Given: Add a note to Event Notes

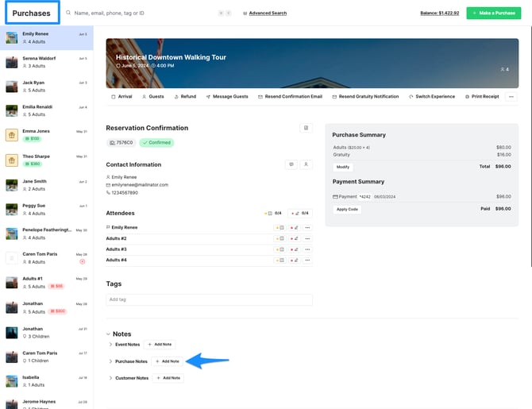Looking at the screenshot, I should pyautogui.click(x=160, y=345).
